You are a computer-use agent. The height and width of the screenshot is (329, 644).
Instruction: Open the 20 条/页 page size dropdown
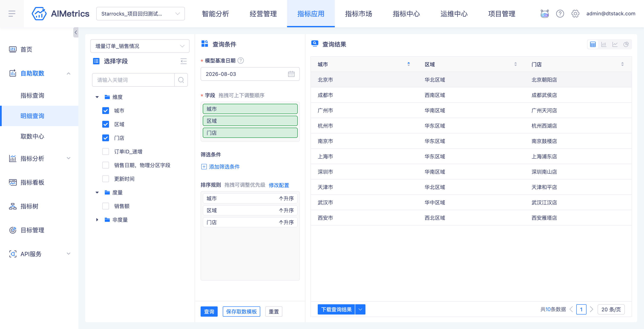tap(611, 309)
